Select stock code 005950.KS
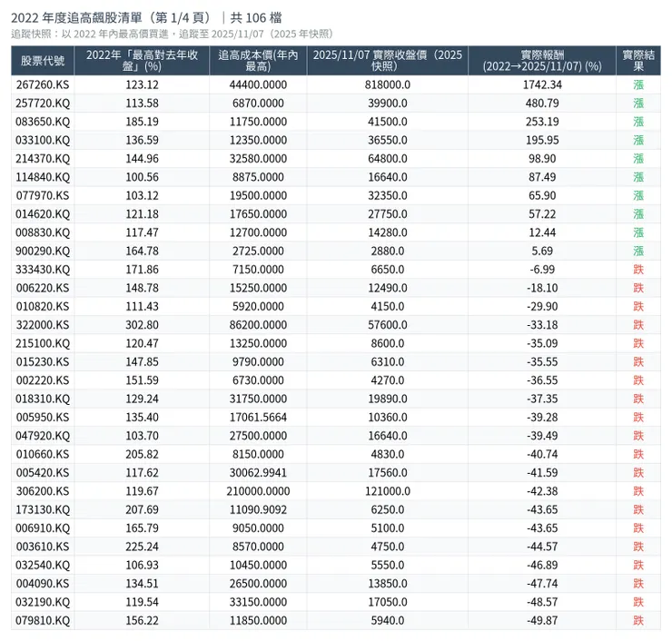The width and height of the screenshot is (672, 641). coord(43,418)
